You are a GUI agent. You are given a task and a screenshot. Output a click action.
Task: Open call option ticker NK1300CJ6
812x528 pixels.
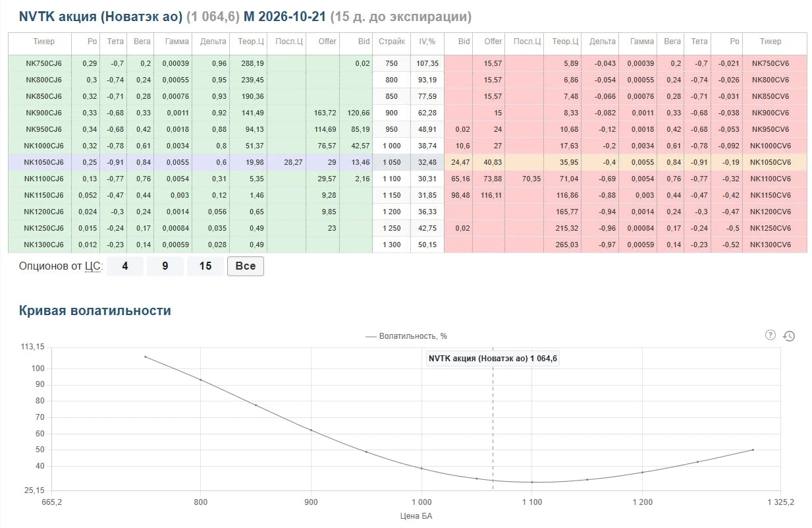(43, 245)
